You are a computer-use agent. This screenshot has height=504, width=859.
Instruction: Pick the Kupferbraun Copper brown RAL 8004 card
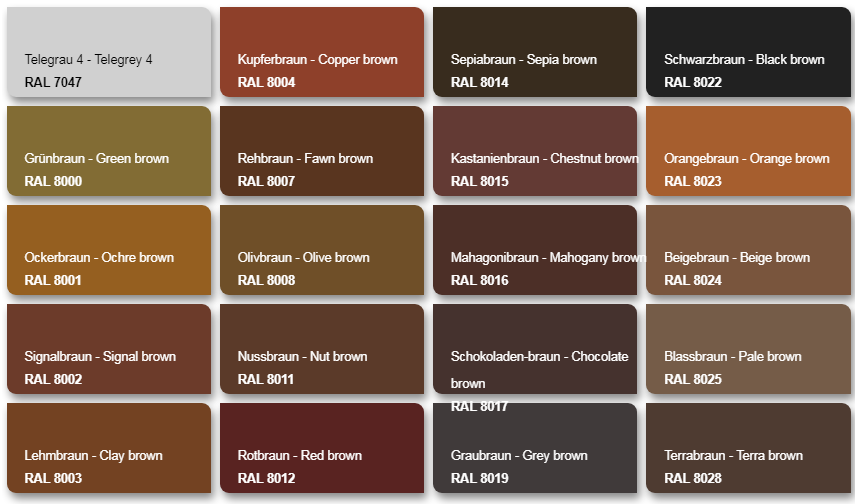[x=322, y=52]
